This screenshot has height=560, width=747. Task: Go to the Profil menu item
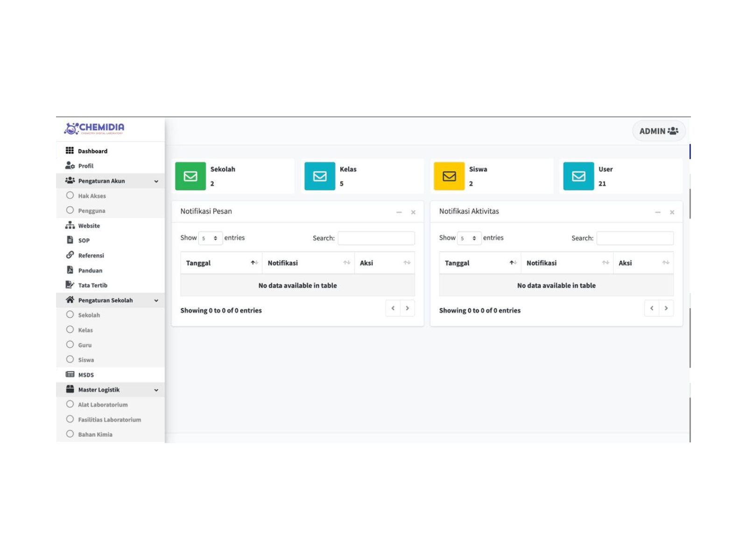point(85,166)
